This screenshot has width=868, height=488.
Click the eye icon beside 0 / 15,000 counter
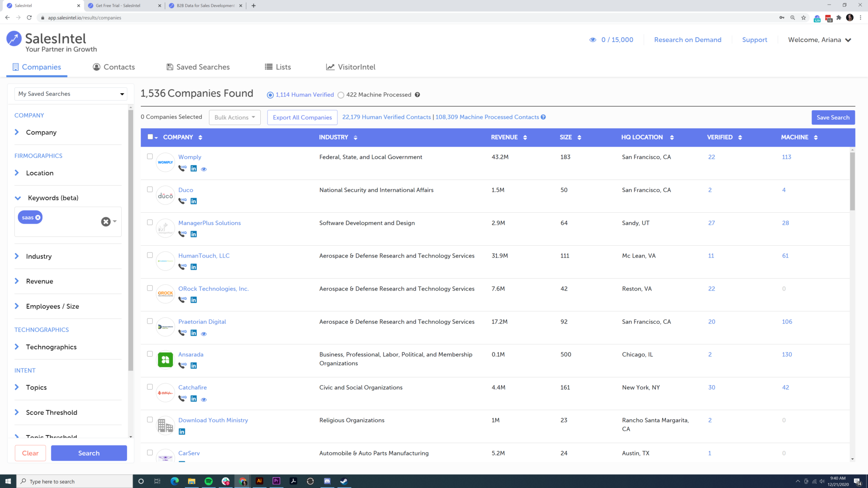pos(593,39)
